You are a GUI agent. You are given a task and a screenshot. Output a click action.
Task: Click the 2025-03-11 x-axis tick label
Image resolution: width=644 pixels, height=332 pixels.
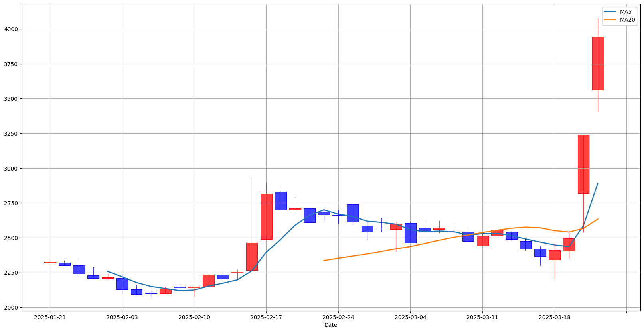point(482,318)
